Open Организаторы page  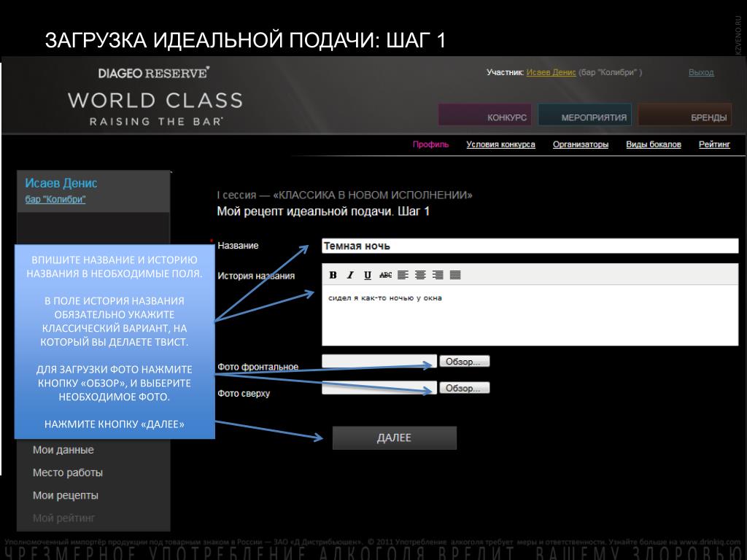(580, 144)
